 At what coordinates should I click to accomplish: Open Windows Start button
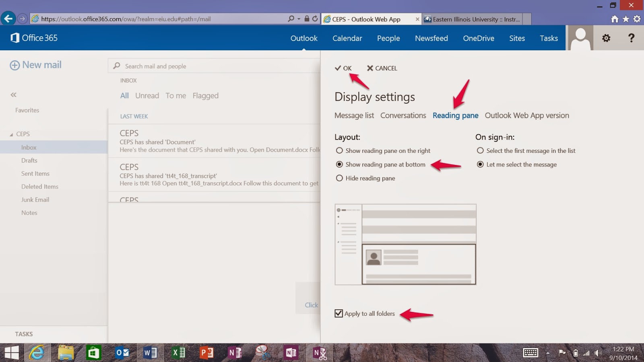(x=12, y=353)
